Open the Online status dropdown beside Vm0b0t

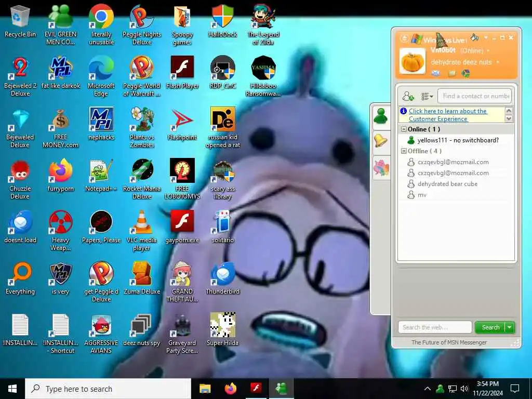point(488,51)
